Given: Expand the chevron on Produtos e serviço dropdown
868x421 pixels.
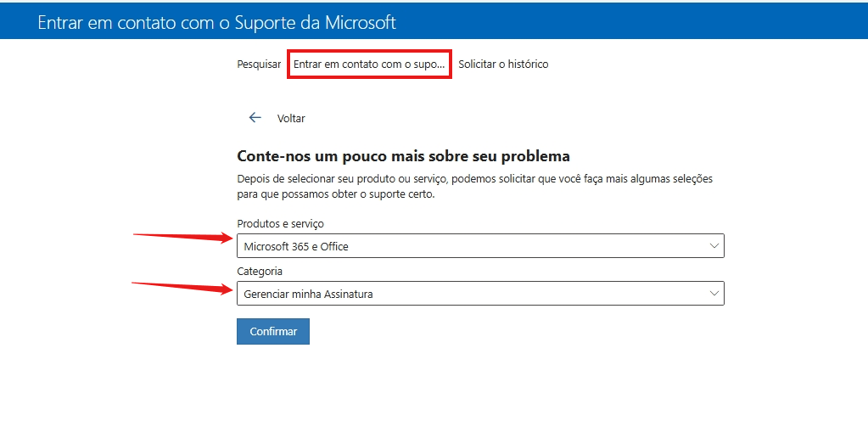Looking at the screenshot, I should 714,246.
